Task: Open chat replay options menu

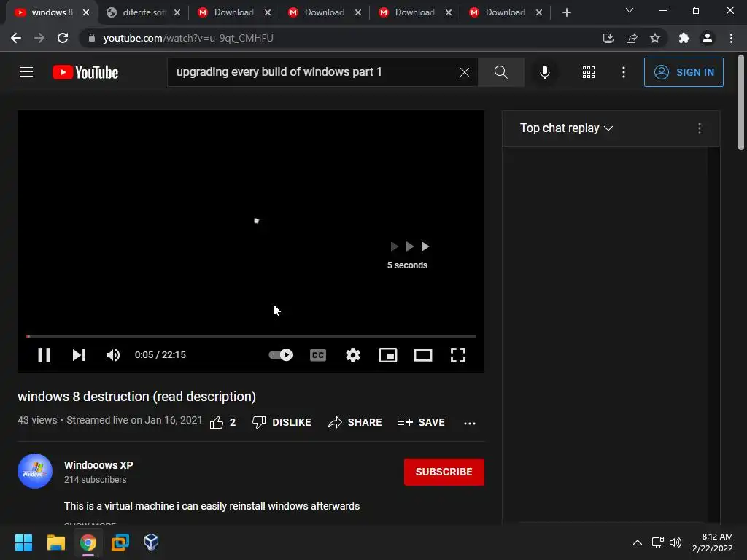Action: 700,128
